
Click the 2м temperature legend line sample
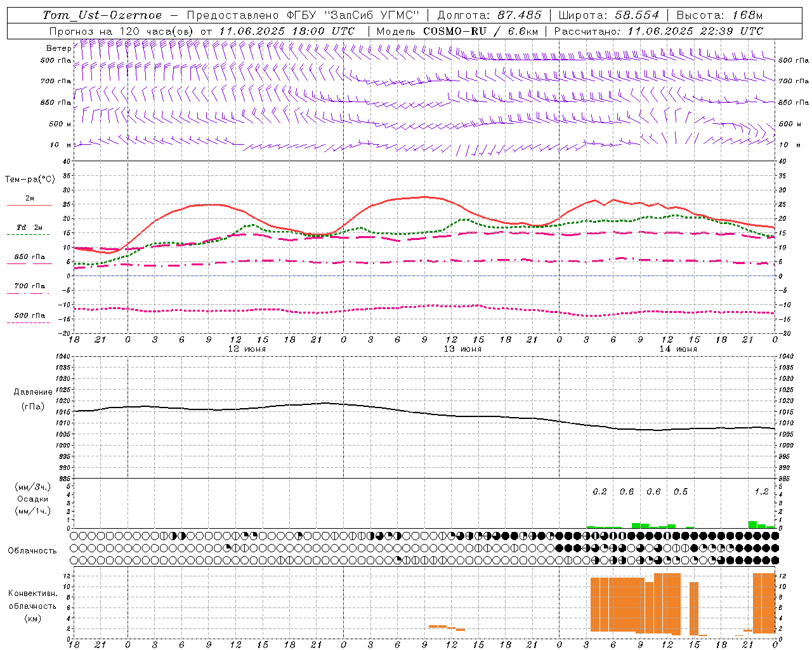pyautogui.click(x=29, y=206)
